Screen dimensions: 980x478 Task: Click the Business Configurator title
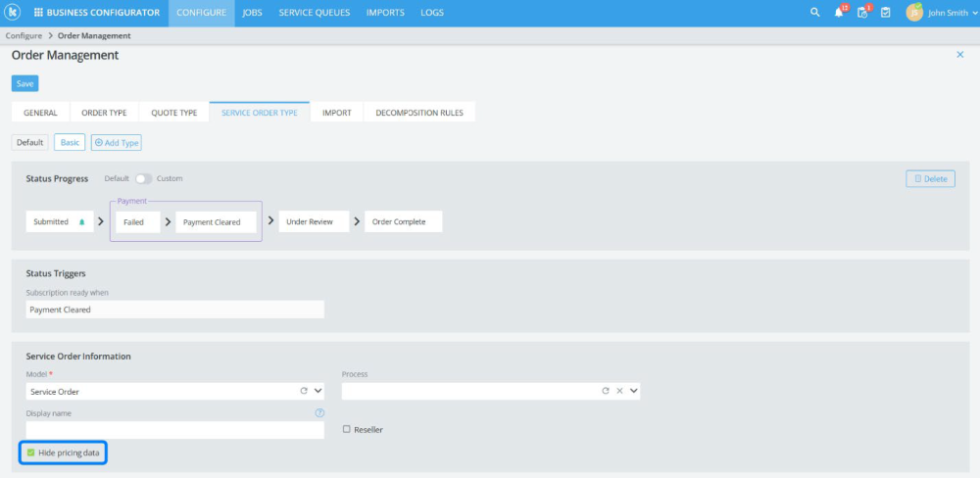103,13
